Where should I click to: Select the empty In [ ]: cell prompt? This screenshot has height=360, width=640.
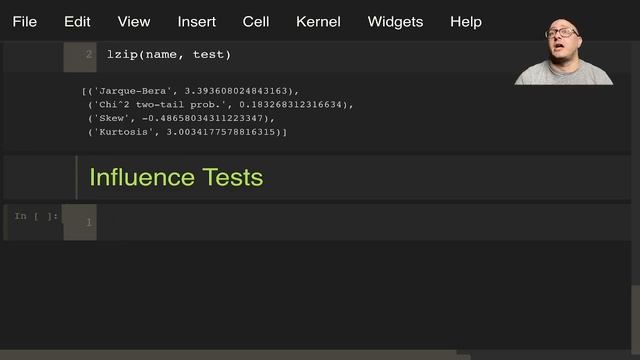36,216
